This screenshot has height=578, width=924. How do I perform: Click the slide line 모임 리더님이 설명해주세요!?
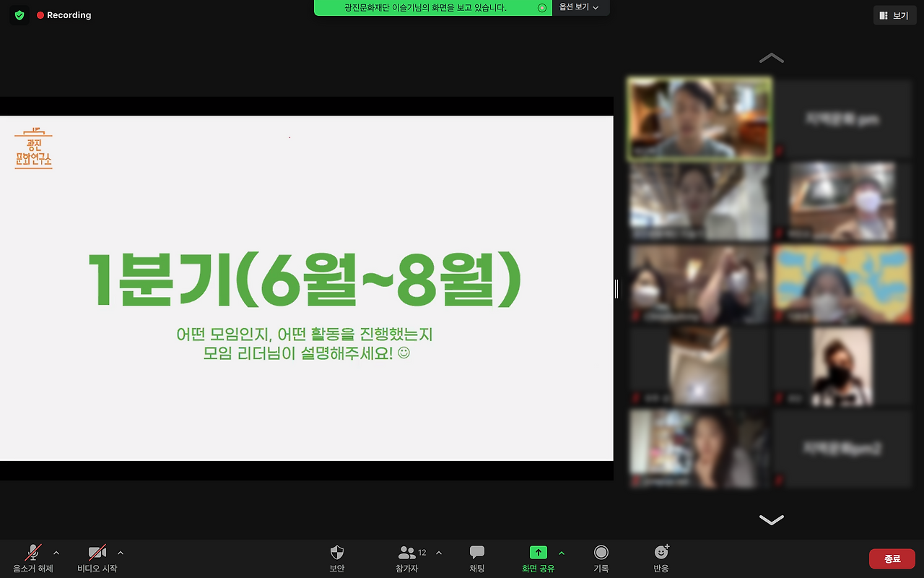point(299,354)
